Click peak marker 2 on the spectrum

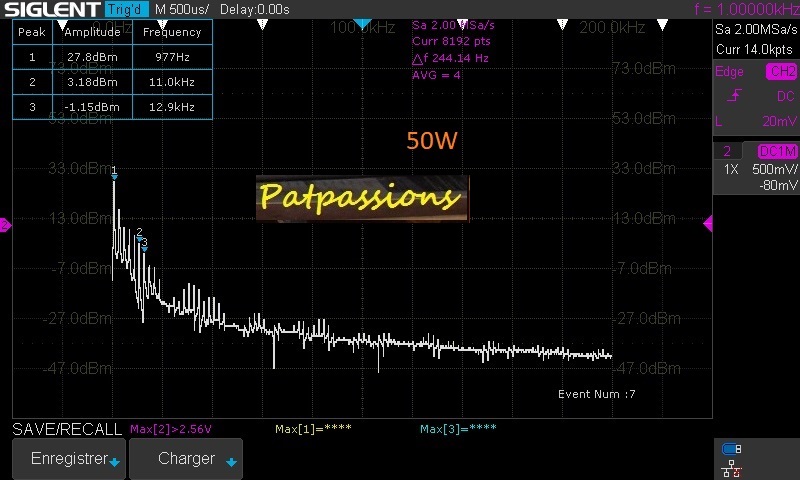(x=140, y=234)
